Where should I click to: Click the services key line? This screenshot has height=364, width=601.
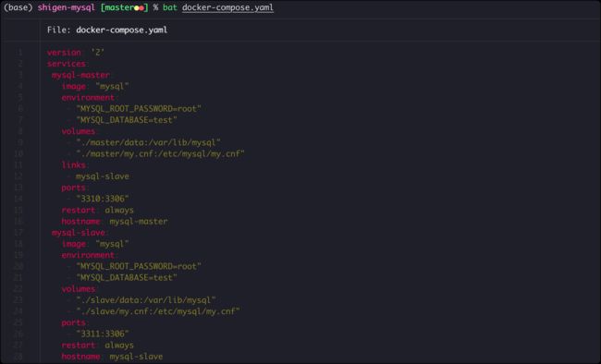67,64
